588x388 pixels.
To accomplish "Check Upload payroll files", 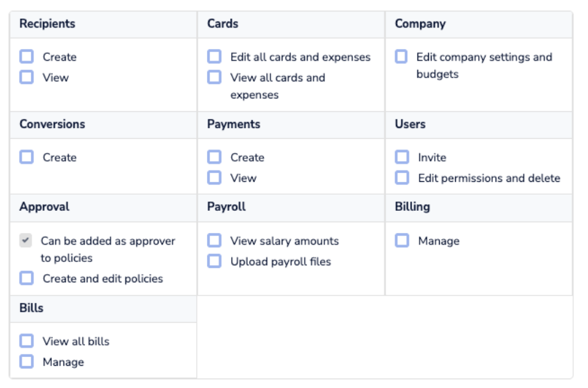I will coord(214,261).
